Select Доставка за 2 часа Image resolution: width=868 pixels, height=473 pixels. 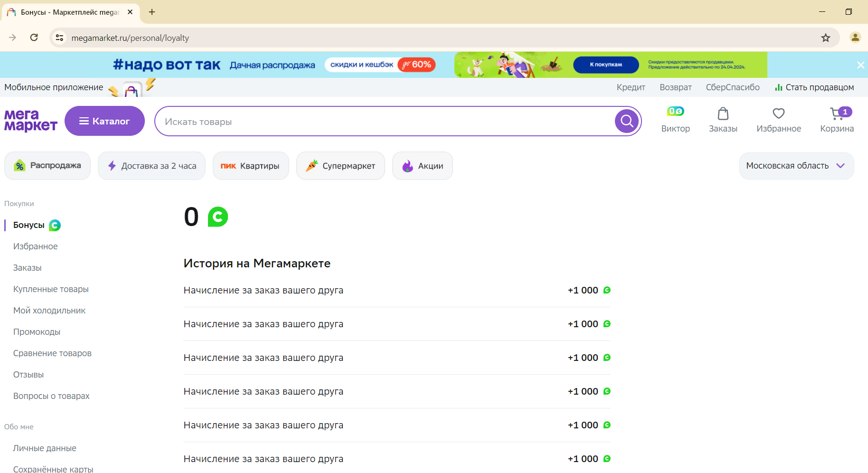tap(151, 166)
